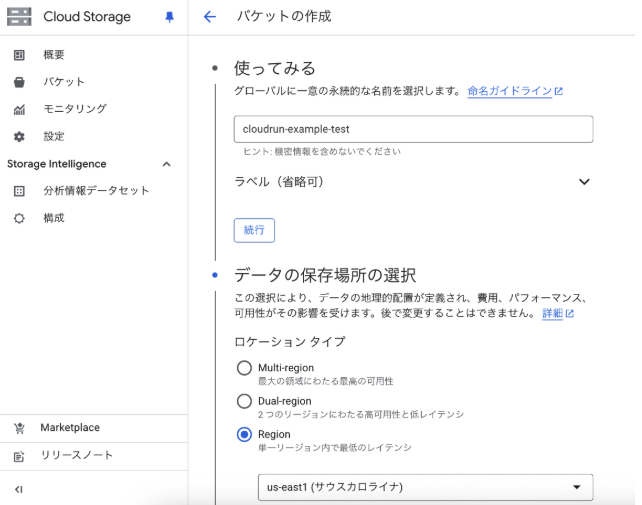
Task: Collapse the Storage Intelligence section
Action: click(166, 164)
